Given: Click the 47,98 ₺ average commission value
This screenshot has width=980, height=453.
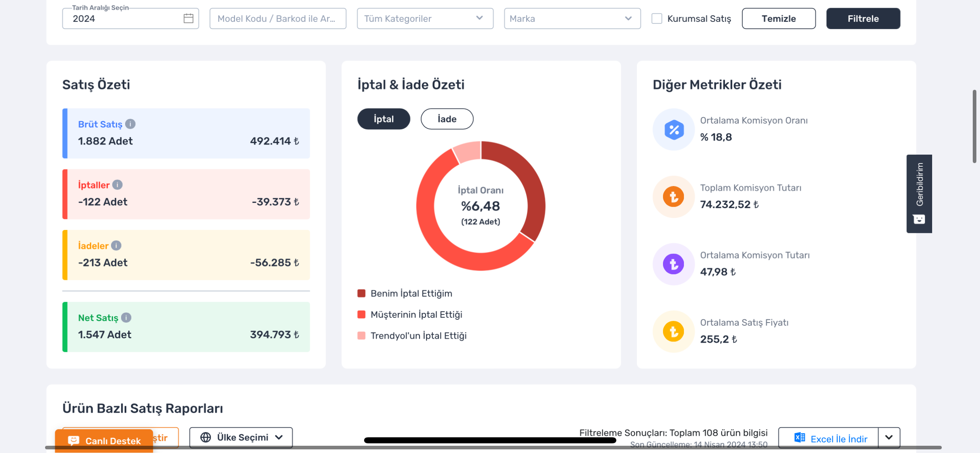Looking at the screenshot, I should click(718, 272).
